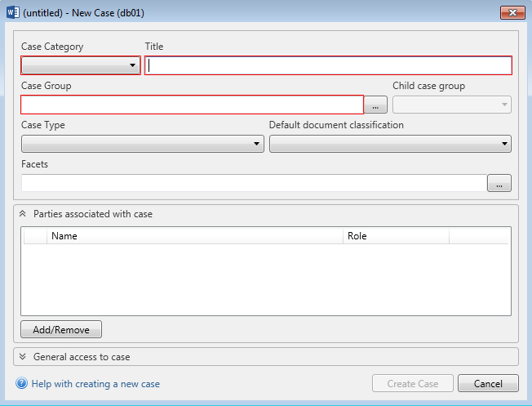The width and height of the screenshot is (532, 406).
Task: Click the Word icon in title bar
Action: 12,11
